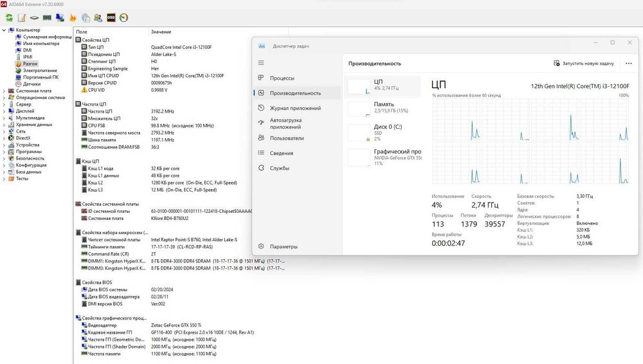This screenshot has height=364, width=643.
Task: Click the Processes icon in Task Manager sidebar
Action: [261, 78]
